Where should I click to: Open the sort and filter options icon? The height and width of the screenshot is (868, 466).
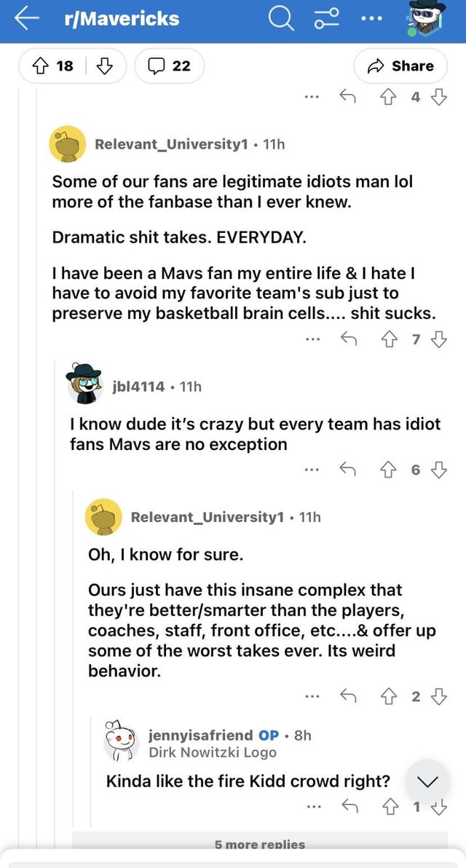[x=325, y=19]
